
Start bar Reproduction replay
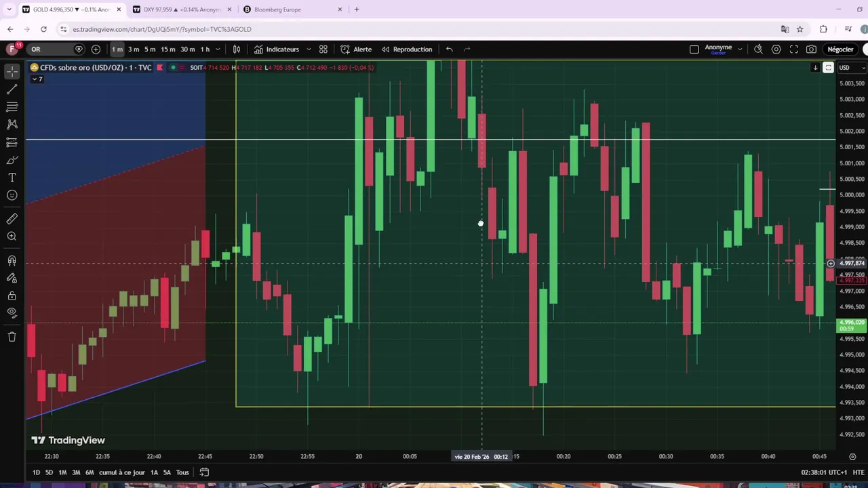(406, 49)
